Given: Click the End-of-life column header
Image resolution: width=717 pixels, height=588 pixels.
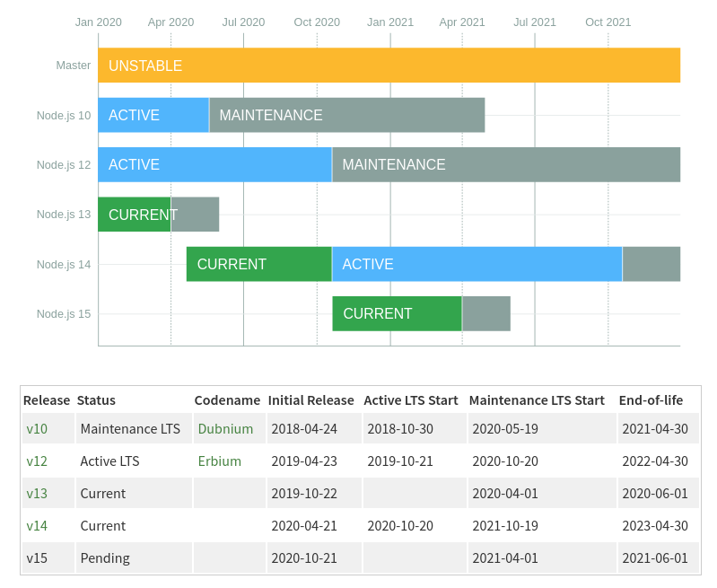Looking at the screenshot, I should (651, 400).
